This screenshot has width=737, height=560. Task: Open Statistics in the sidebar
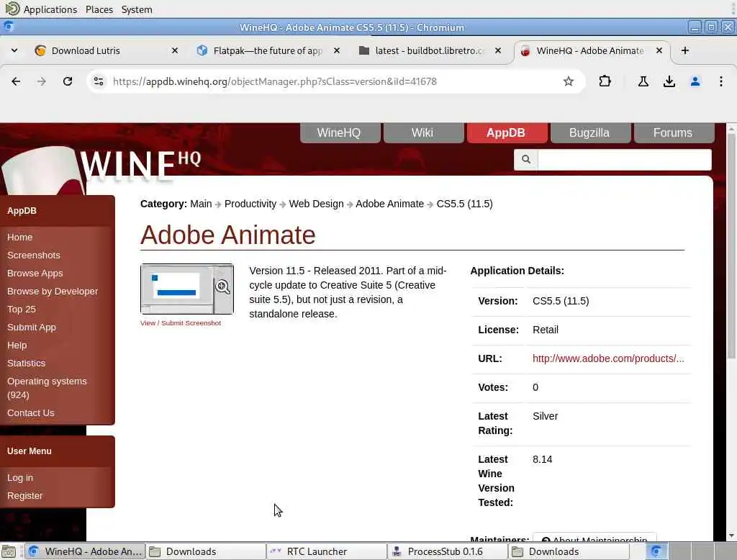pyautogui.click(x=26, y=363)
